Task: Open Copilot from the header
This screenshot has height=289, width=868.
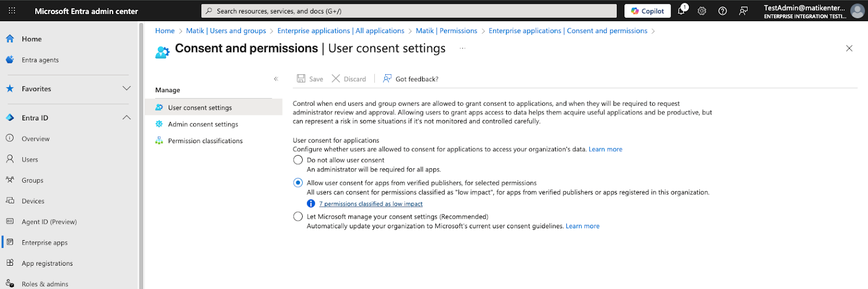Action: coord(648,11)
